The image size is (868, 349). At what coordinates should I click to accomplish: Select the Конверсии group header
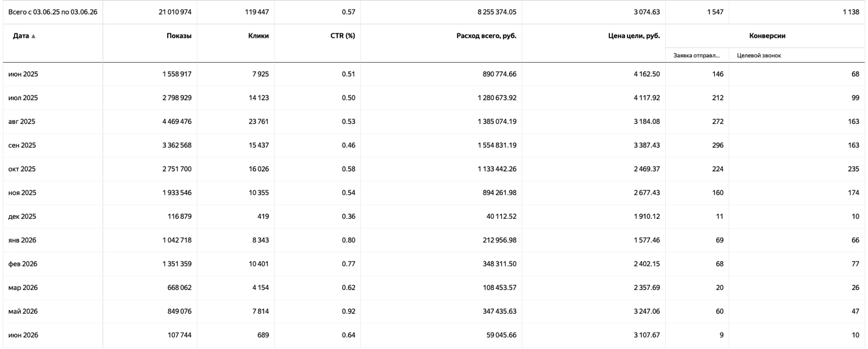[x=767, y=36]
